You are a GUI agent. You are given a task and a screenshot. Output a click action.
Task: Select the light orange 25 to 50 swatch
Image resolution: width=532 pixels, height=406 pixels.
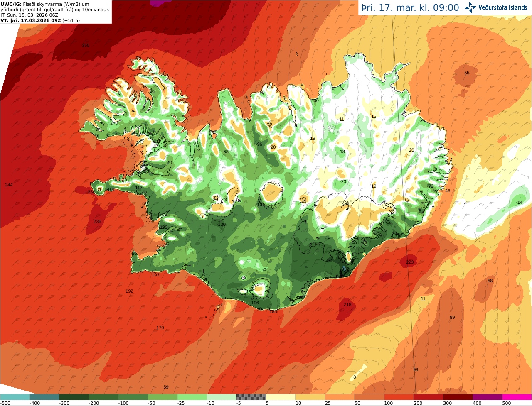point(340,397)
